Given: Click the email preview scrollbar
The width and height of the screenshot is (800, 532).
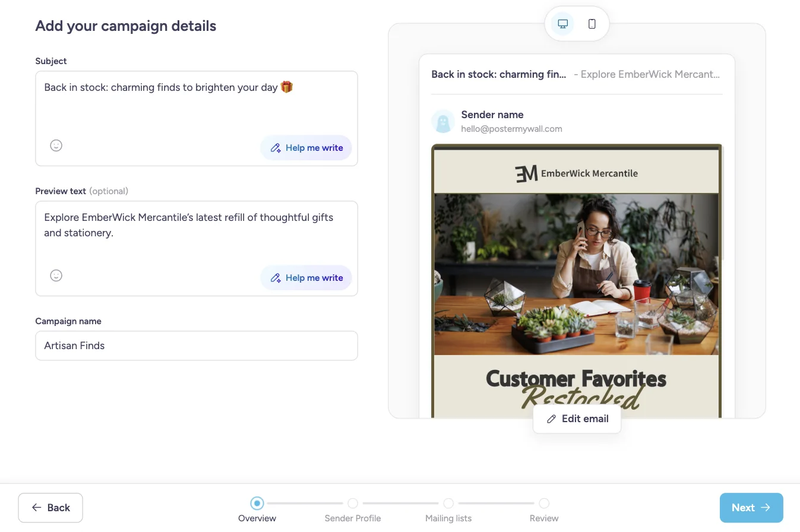Looking at the screenshot, I should click(722, 202).
